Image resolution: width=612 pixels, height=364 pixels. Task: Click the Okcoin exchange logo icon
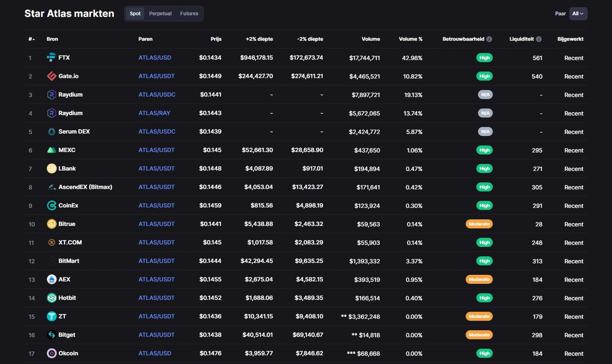point(51,353)
